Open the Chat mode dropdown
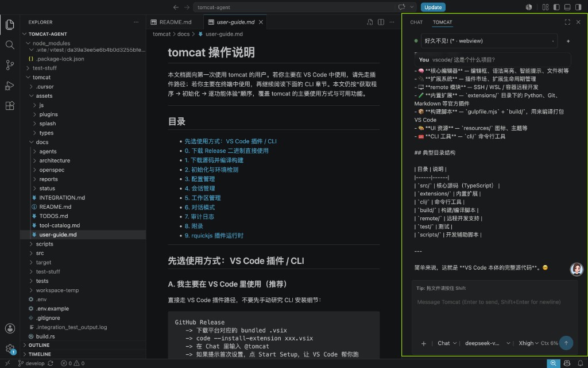Image resolution: width=588 pixels, height=368 pixels. coord(447,343)
